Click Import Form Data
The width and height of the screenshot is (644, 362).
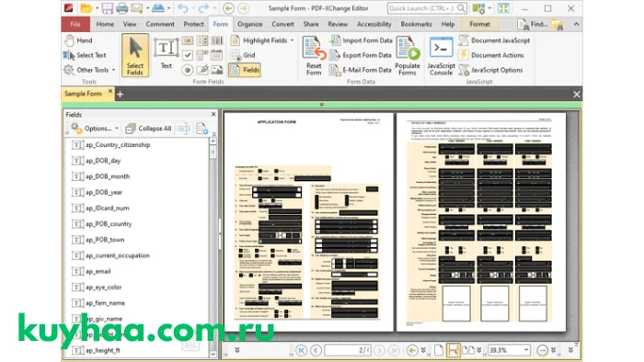tap(361, 40)
